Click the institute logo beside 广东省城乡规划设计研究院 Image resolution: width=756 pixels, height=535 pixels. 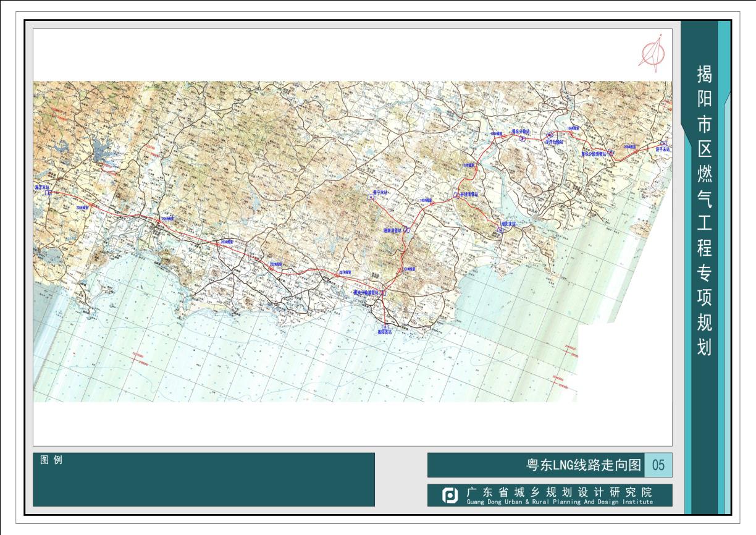pos(450,495)
